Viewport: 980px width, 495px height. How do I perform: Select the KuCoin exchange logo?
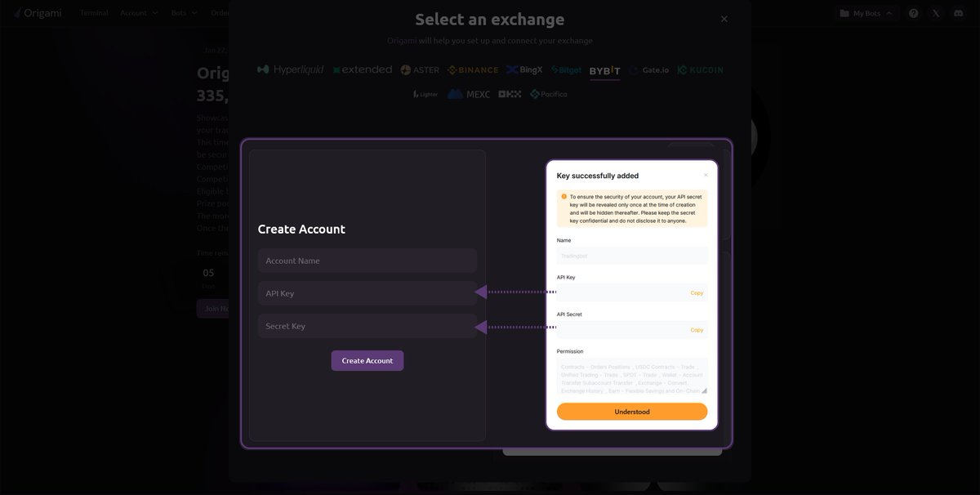click(x=701, y=70)
